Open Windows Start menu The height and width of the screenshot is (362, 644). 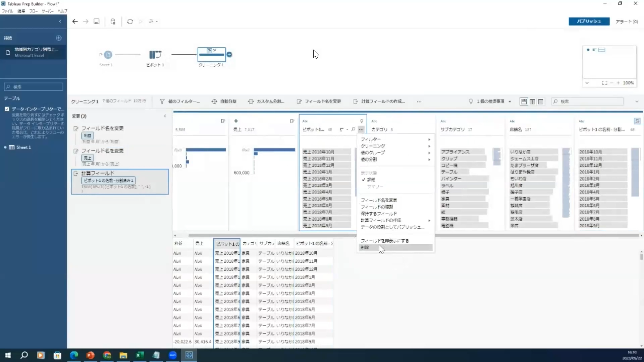click(x=8, y=355)
